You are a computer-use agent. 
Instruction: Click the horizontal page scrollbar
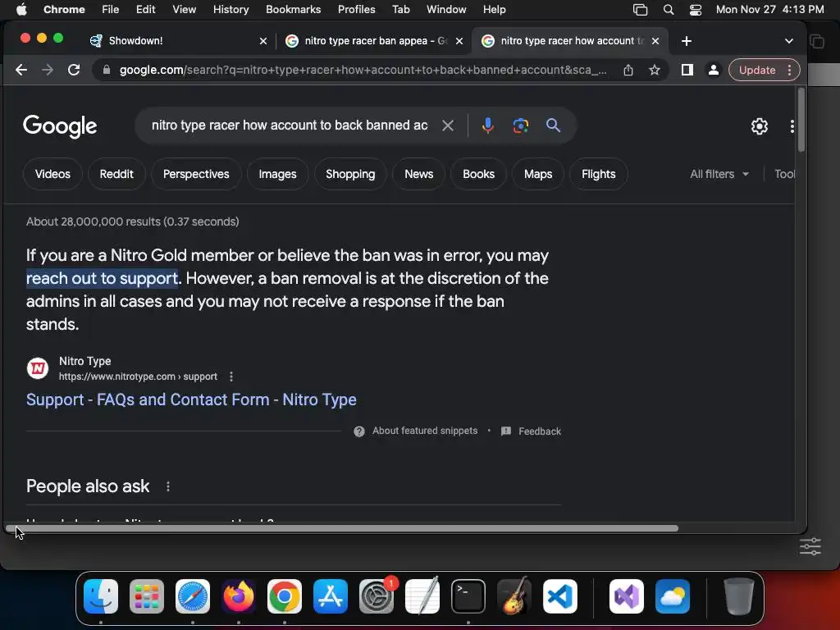pos(341,528)
